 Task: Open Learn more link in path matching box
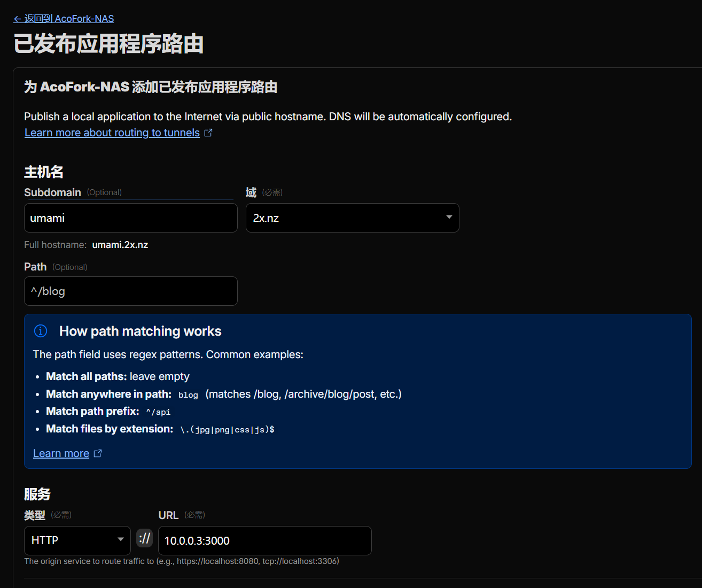61,453
